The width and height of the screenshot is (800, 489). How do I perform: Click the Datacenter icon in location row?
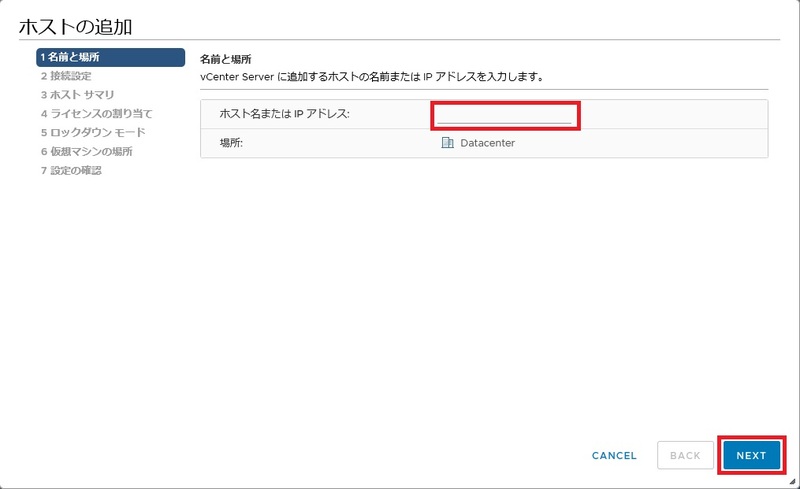coord(447,143)
